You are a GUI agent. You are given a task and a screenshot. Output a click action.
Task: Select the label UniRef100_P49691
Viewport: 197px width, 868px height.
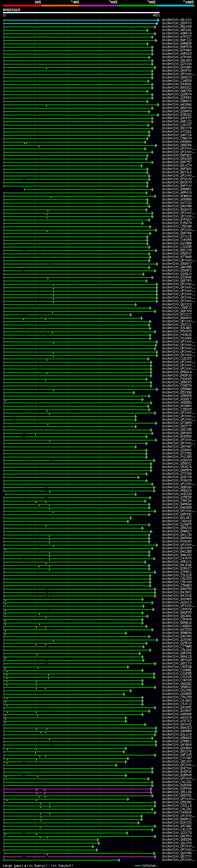[x=177, y=84]
